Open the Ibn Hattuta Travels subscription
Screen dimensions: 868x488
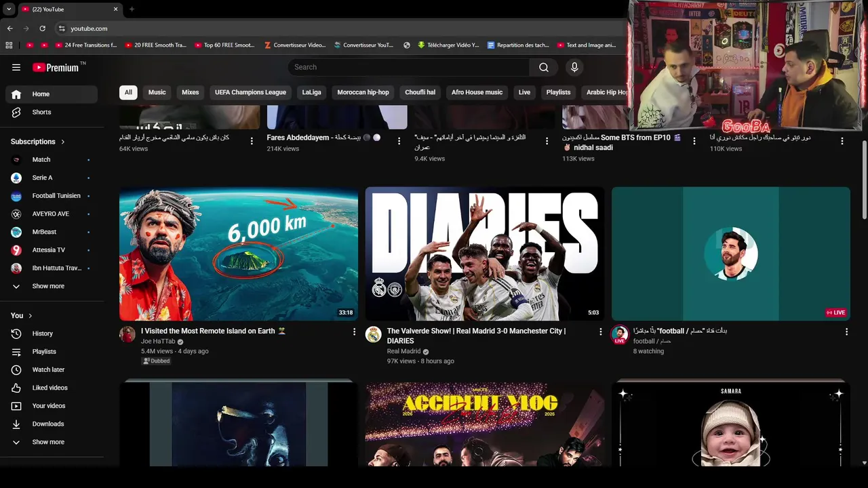pos(52,268)
